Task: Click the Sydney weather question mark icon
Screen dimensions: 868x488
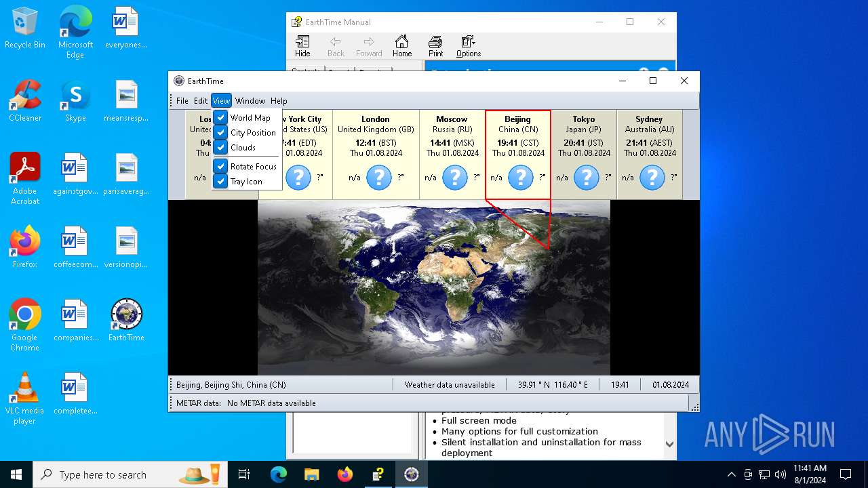Action: tap(652, 178)
